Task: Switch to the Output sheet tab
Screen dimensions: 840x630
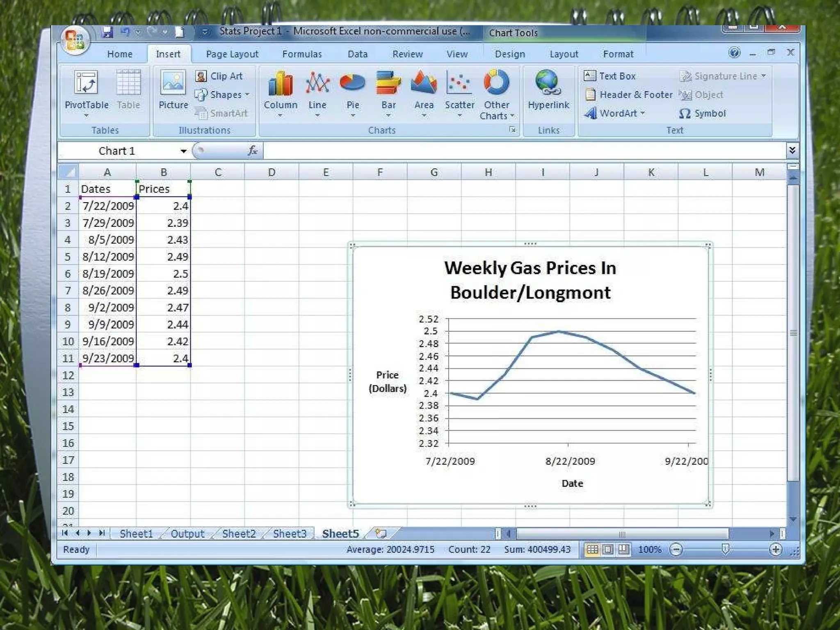Action: coord(187,534)
